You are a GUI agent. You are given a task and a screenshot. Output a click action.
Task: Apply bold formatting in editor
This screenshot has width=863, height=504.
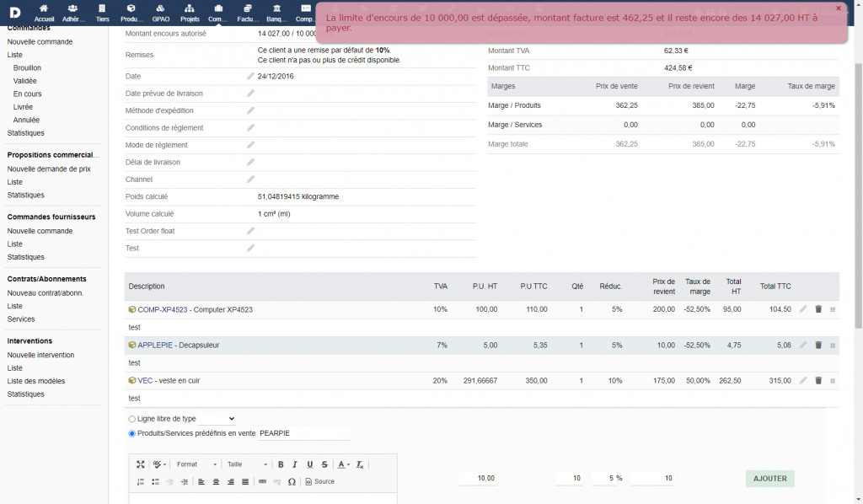(x=281, y=464)
